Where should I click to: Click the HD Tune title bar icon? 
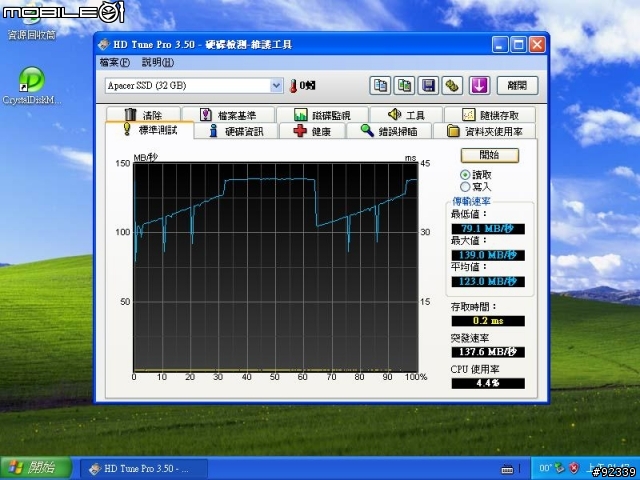pyautogui.click(x=104, y=44)
